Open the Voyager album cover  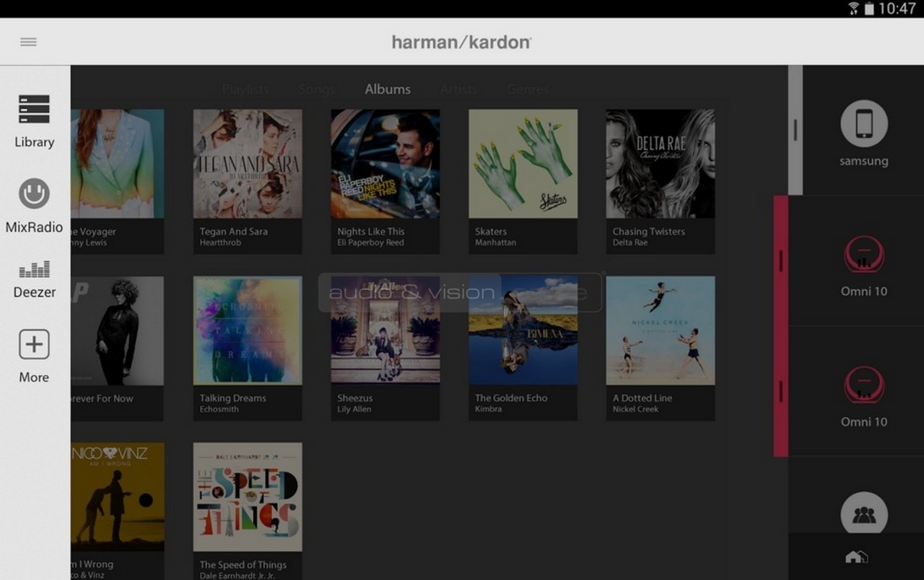pyautogui.click(x=118, y=164)
